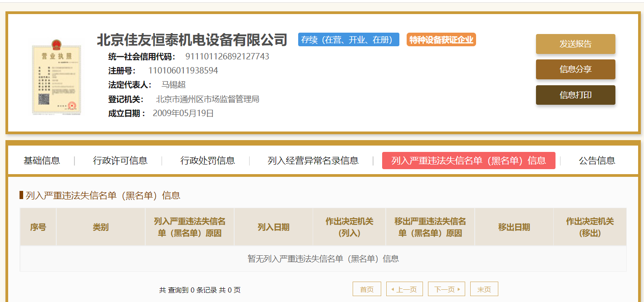Select company name 北京佳友恒泰机电设备有限公司

coord(192,40)
